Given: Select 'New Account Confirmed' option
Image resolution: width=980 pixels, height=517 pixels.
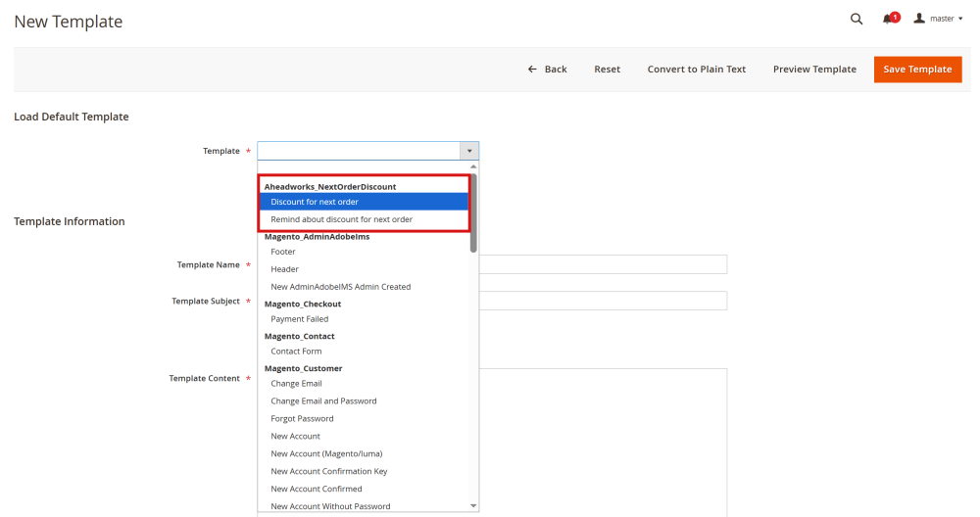Looking at the screenshot, I should coord(364,489).
